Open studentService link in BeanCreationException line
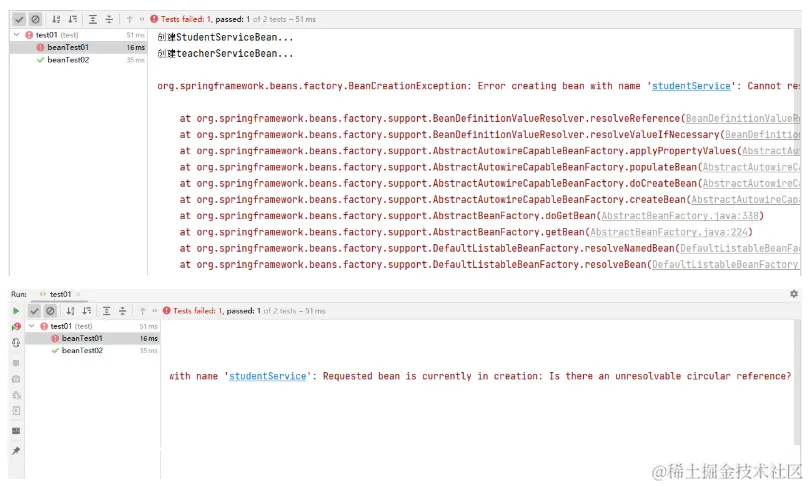809x487 pixels. pyautogui.click(x=691, y=86)
